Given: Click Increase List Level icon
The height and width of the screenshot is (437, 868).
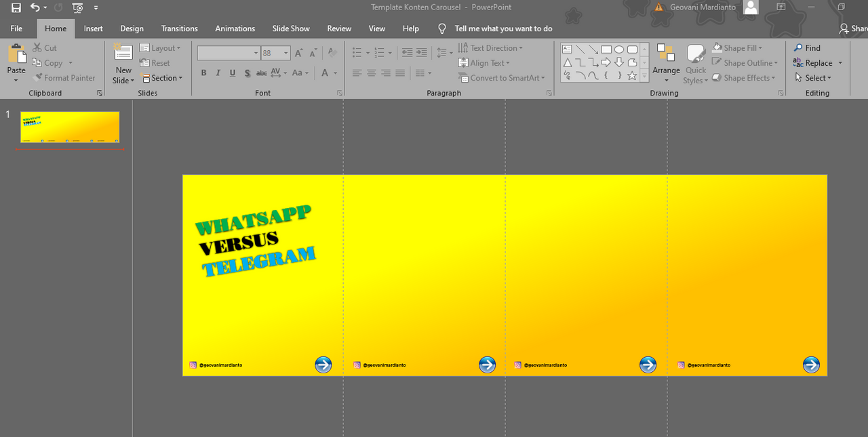Looking at the screenshot, I should 422,52.
